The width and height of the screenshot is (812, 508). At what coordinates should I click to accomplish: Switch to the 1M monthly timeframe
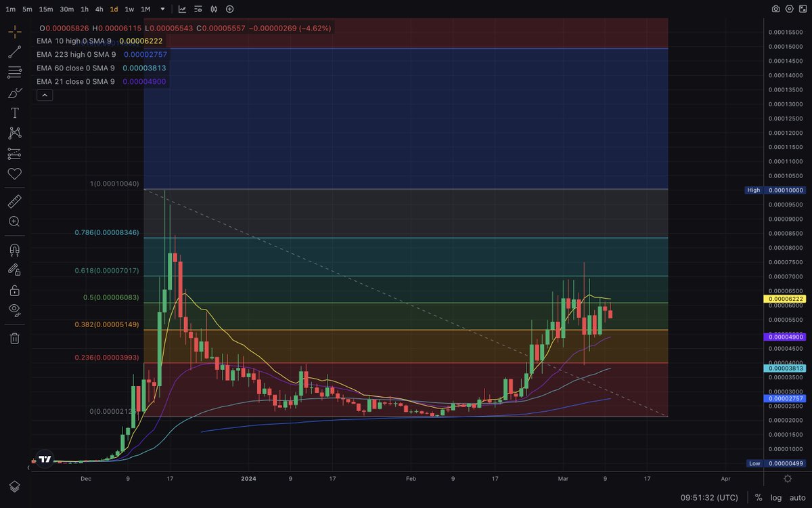point(145,9)
